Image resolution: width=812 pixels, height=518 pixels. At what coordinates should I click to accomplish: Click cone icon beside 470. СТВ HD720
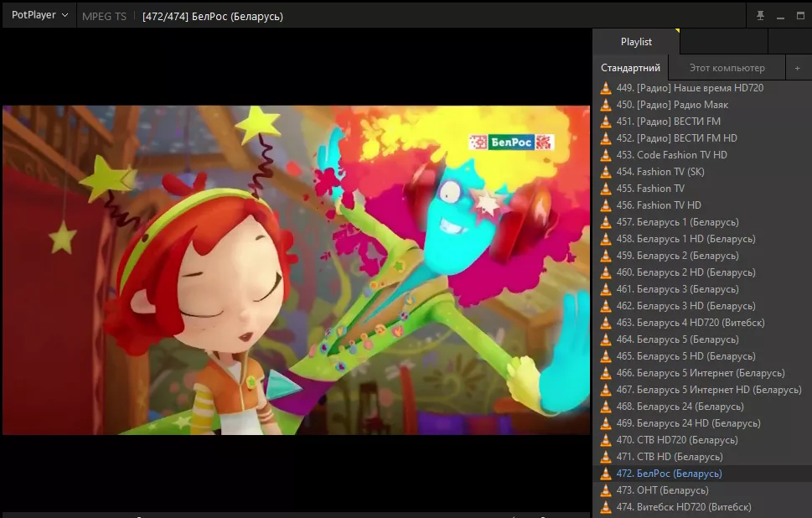click(605, 440)
